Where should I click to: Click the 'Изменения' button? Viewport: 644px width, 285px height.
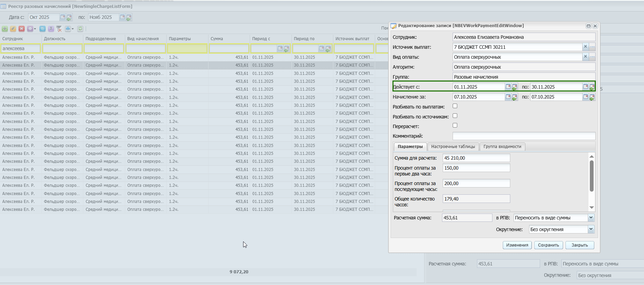pyautogui.click(x=517, y=245)
